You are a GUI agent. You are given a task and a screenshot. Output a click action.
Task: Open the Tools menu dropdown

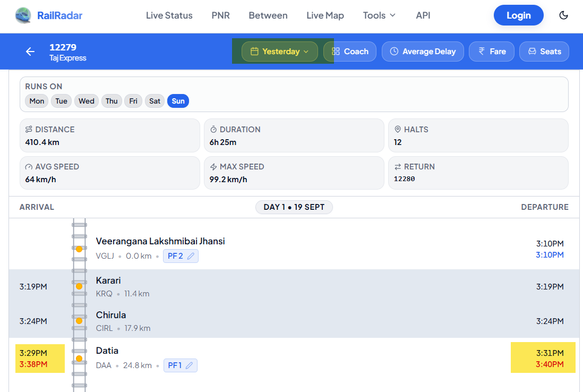coord(379,15)
